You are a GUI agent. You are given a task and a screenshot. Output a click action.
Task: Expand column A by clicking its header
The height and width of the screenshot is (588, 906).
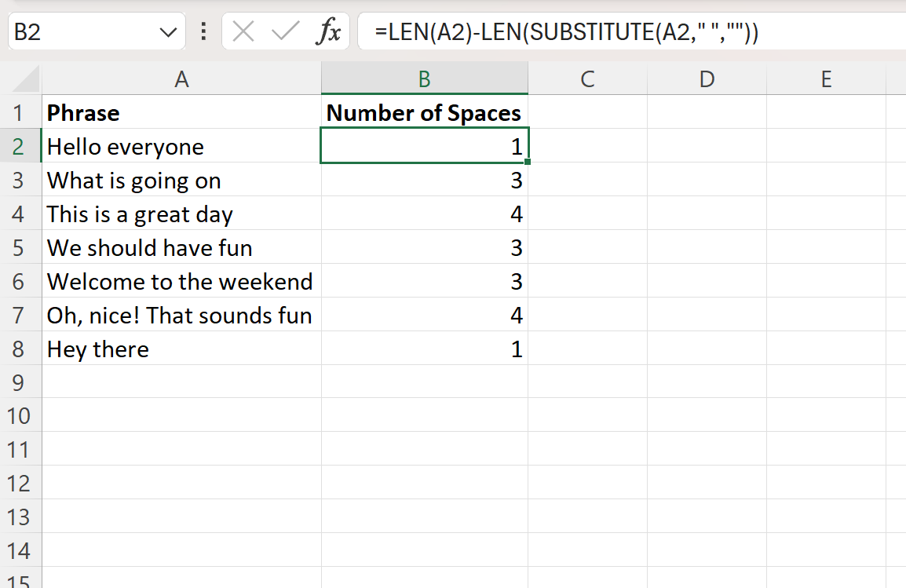tap(181, 79)
